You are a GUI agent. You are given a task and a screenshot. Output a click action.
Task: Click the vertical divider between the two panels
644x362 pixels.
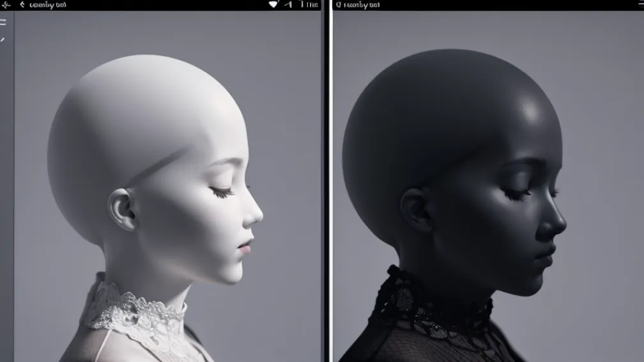click(x=327, y=185)
